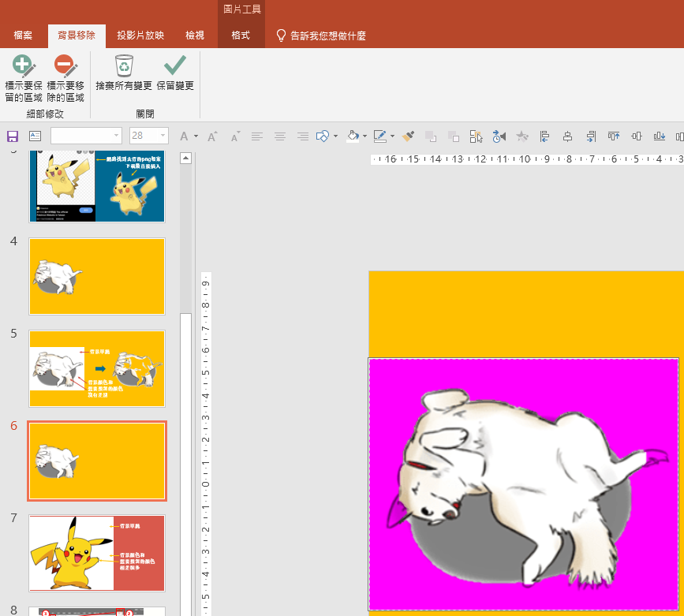684x616 pixels.
Task: Click the Bring Forward icon
Action: [x=431, y=136]
